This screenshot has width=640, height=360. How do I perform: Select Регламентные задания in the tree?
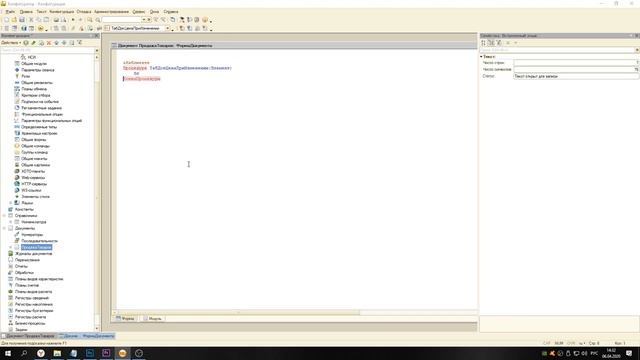(41, 108)
